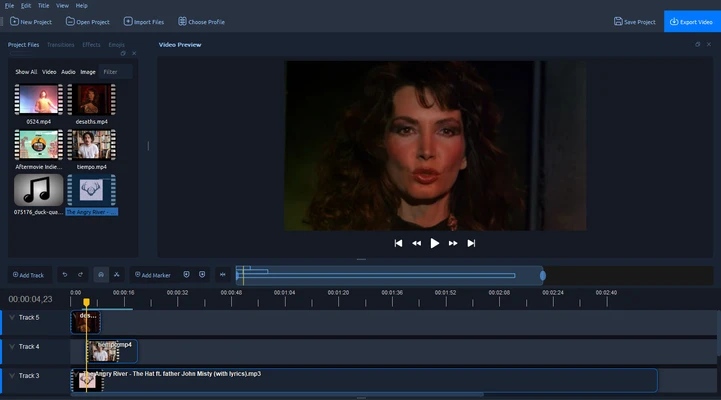Click the fast forward button
This screenshot has height=400, width=721.
pos(453,243)
